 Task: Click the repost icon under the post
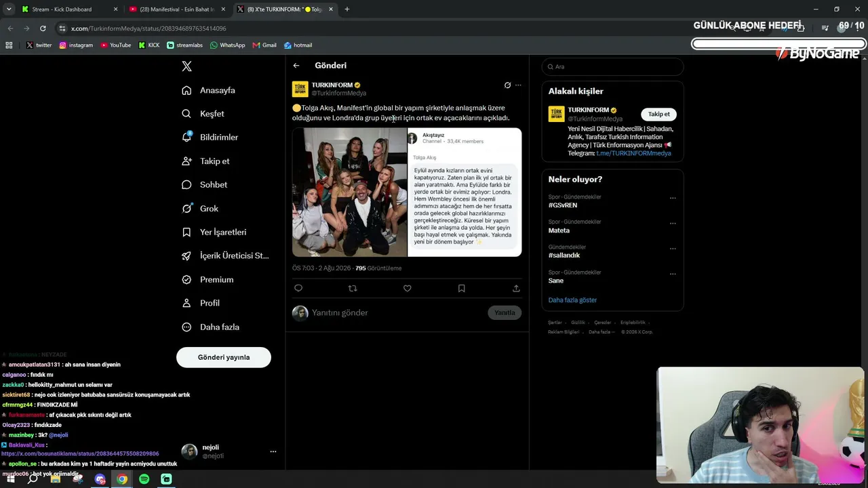[353, 288]
